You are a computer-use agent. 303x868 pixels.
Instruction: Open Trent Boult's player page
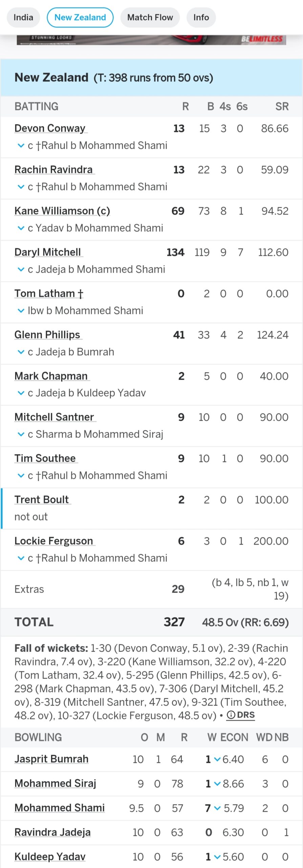coord(42,499)
